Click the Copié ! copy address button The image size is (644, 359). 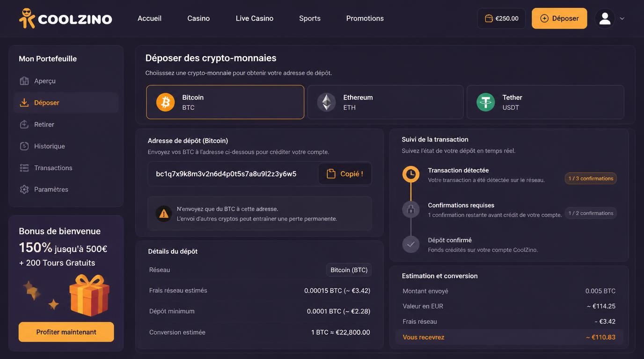pos(345,174)
